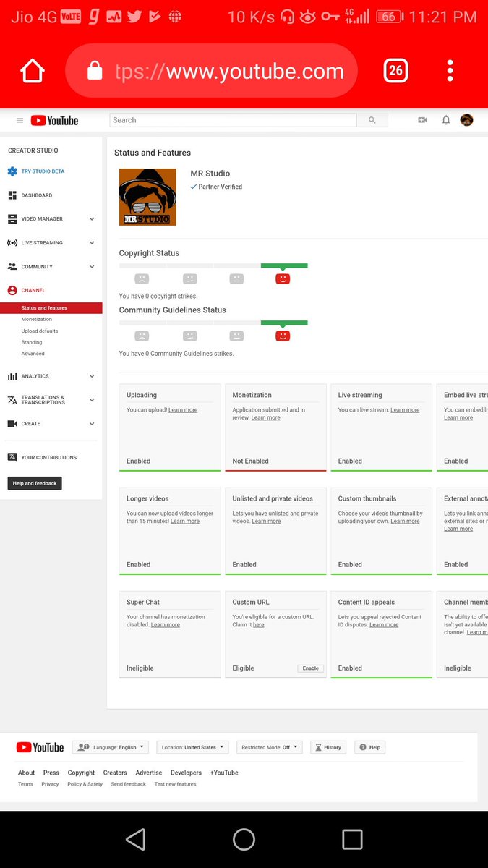Click Learn more on the Monetization card
The width and height of the screenshot is (488, 868).
tap(266, 418)
